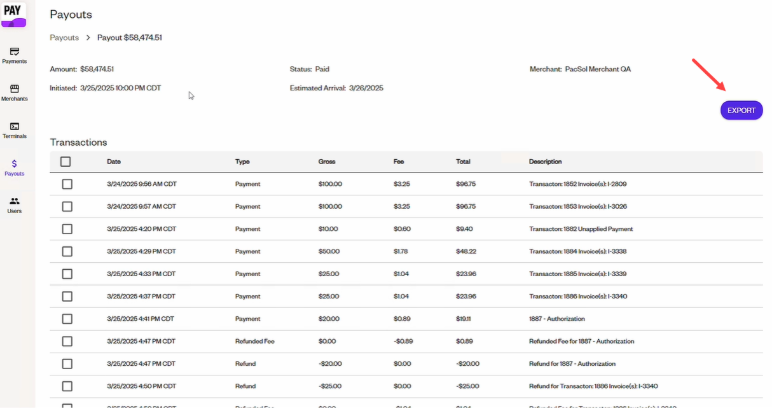772x408 pixels.
Task: Open the Merchants sidebar icon
Action: coord(14,89)
